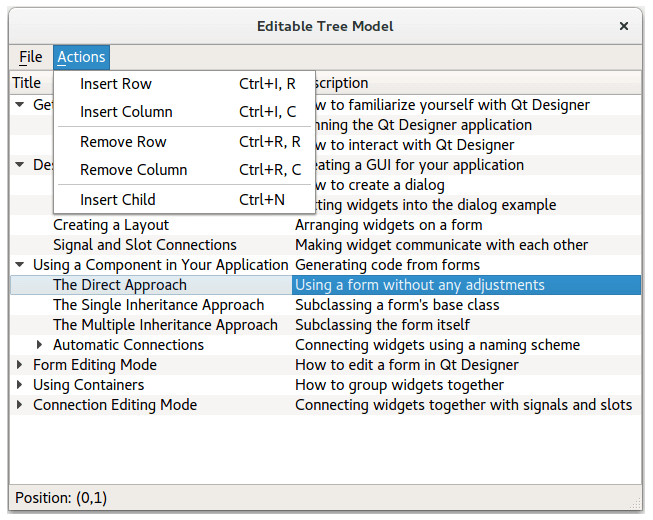Screen dimensions: 653x520
Task: Select Insert Child menu item
Action: (x=118, y=200)
